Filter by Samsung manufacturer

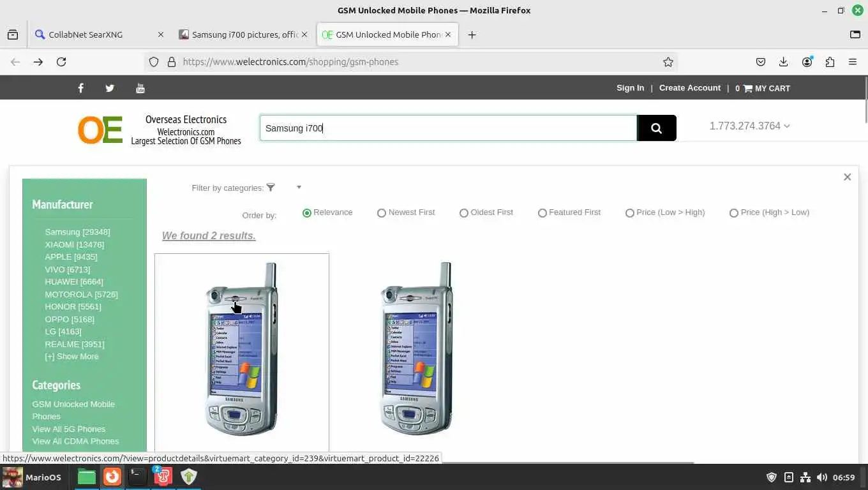coord(77,232)
